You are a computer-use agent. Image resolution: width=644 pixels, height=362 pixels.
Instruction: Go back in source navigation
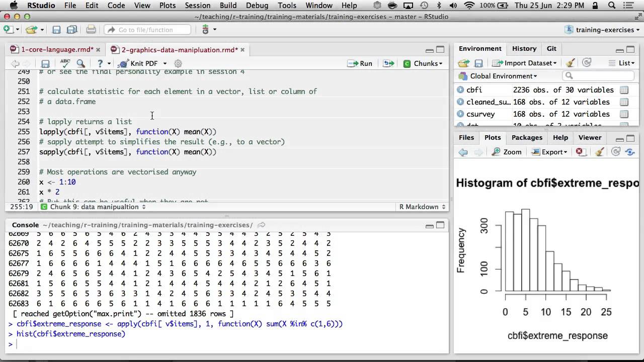(15, 63)
